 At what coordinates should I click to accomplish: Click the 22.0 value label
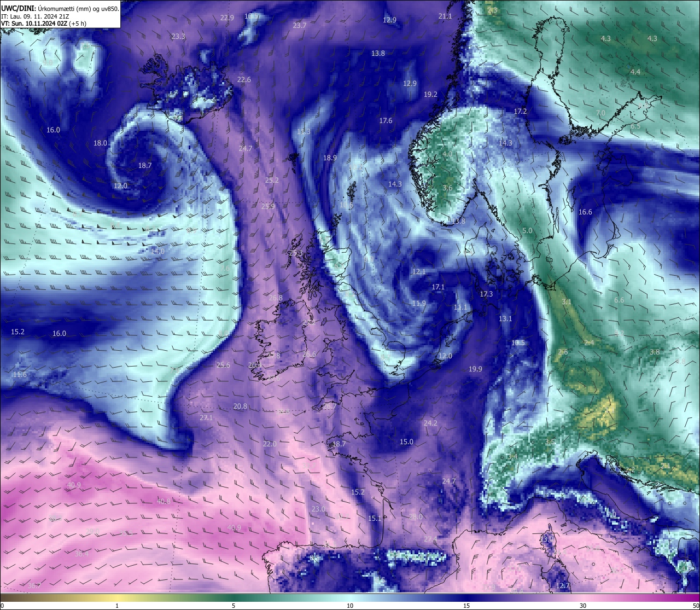tap(270, 444)
